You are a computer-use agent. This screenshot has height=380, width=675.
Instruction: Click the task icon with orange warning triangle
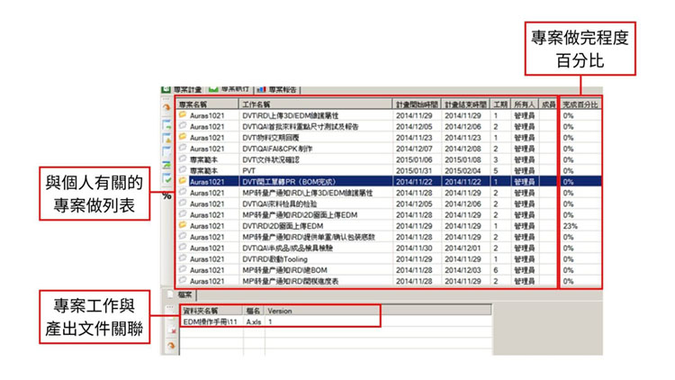167,138
